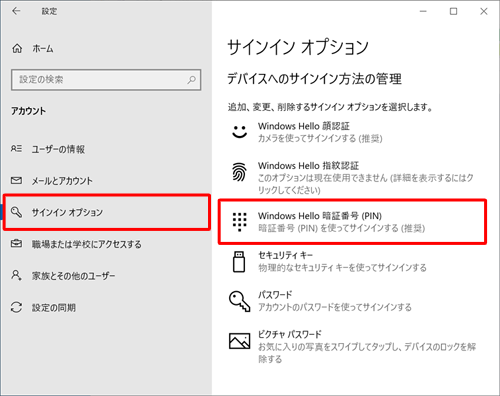The width and height of the screenshot is (500, 396).
Task: Focus the 設定の検索 search box
Action: [106, 80]
